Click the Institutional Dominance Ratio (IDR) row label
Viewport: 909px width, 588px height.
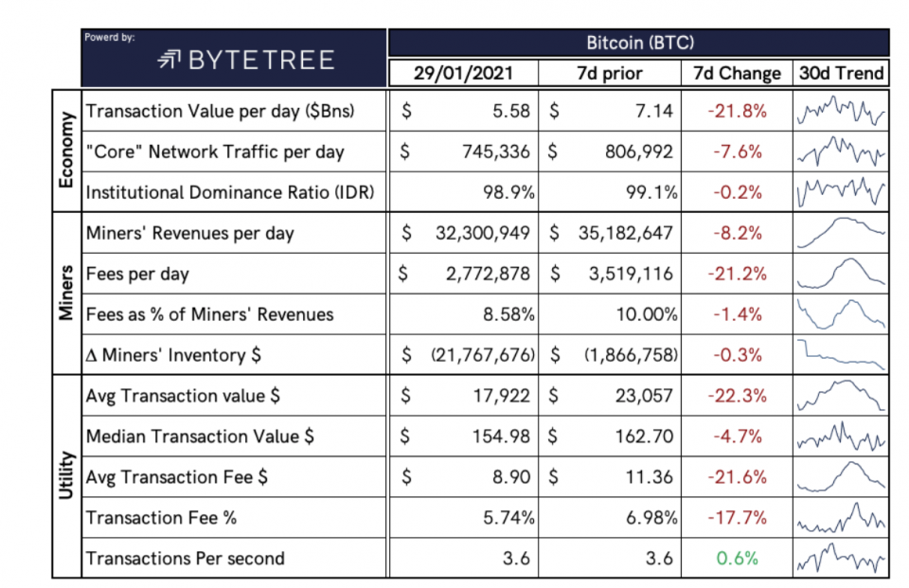[x=230, y=192]
